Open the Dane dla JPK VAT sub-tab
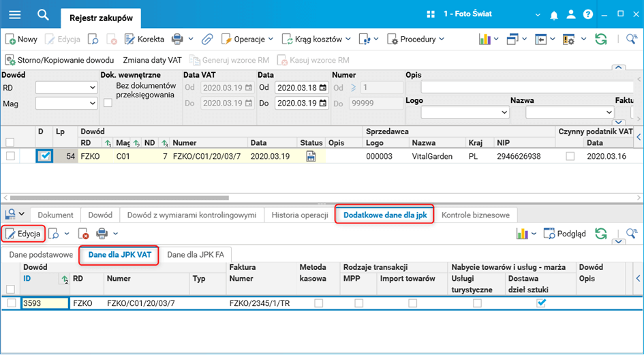 coord(119,255)
